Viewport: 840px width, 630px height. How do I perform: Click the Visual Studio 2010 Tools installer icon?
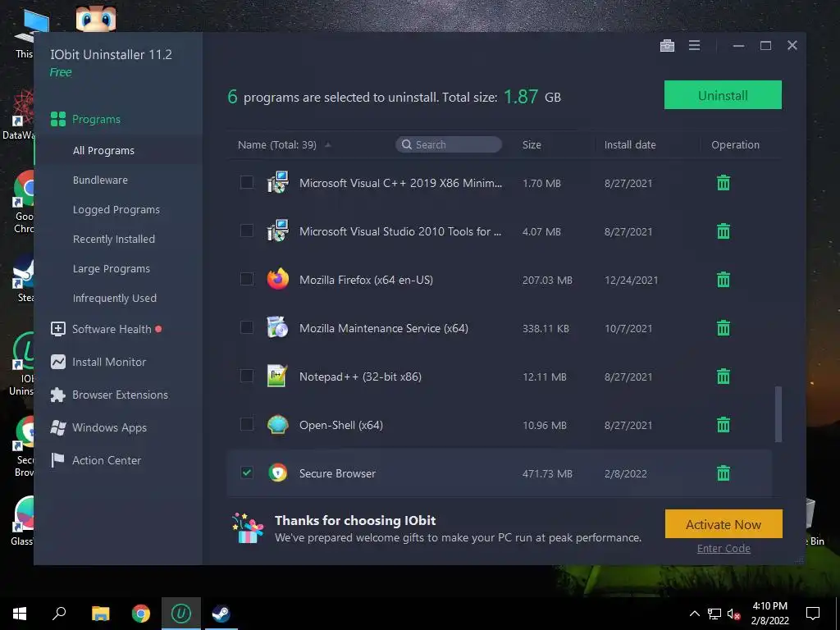(x=277, y=231)
